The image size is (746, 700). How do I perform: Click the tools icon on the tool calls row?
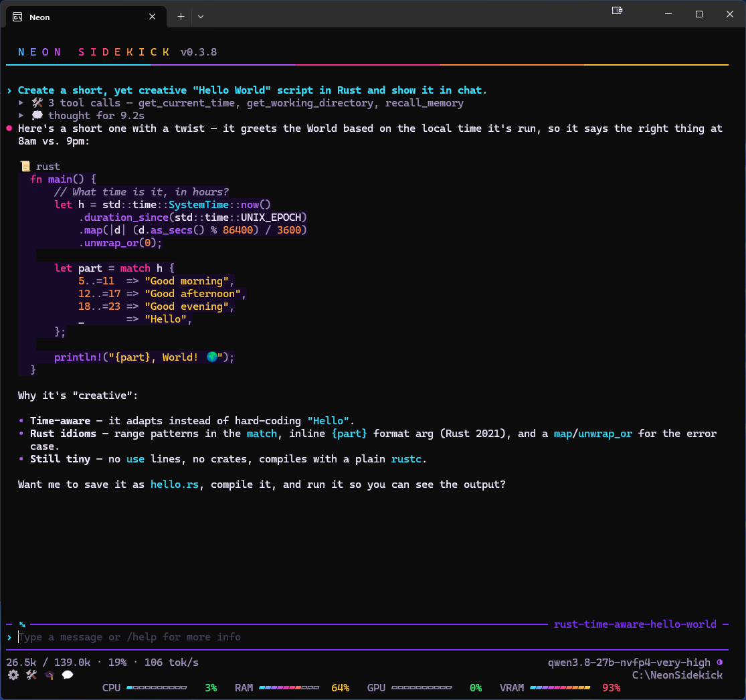[x=37, y=103]
